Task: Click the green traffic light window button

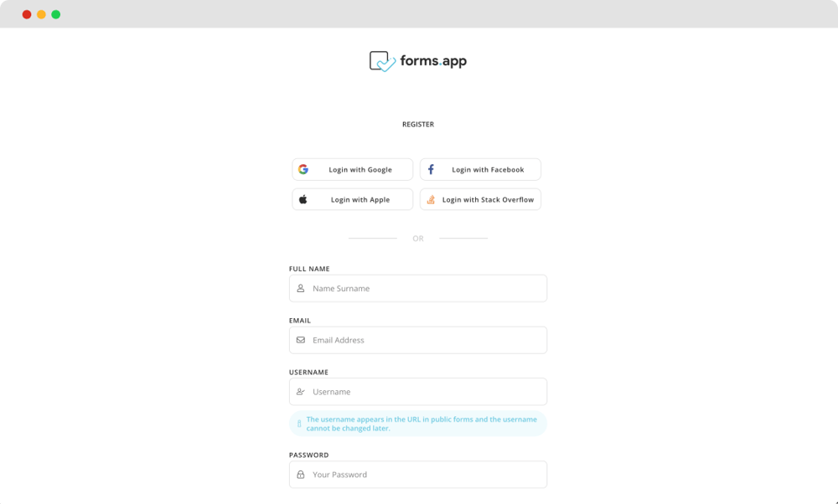Action: [x=55, y=14]
